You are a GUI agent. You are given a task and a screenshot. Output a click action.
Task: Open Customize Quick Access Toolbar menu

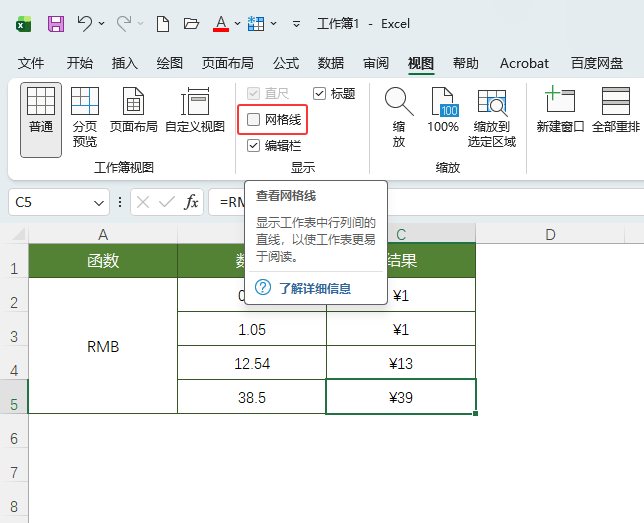pos(296,24)
